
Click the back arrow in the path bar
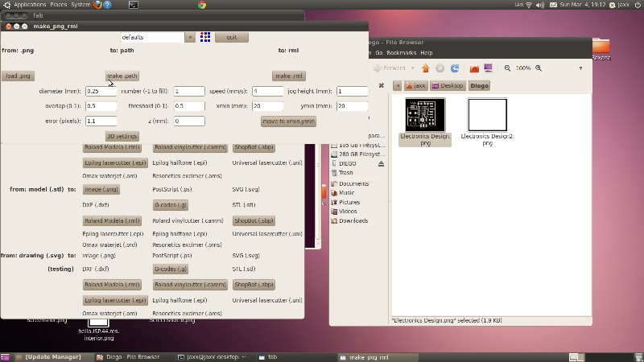tap(397, 86)
